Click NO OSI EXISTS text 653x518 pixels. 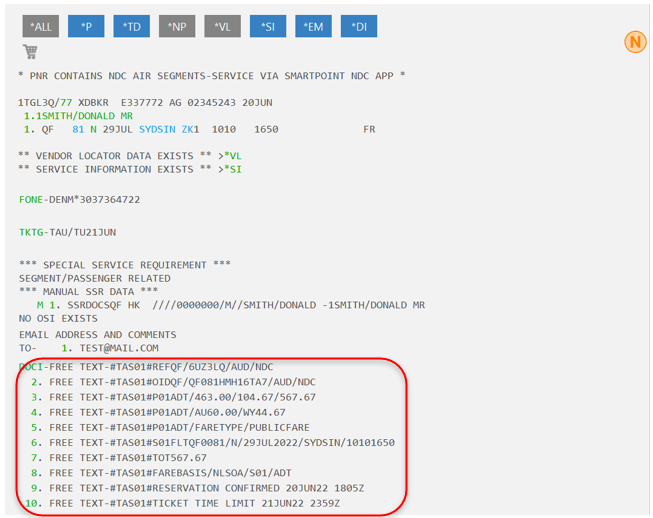point(58,318)
